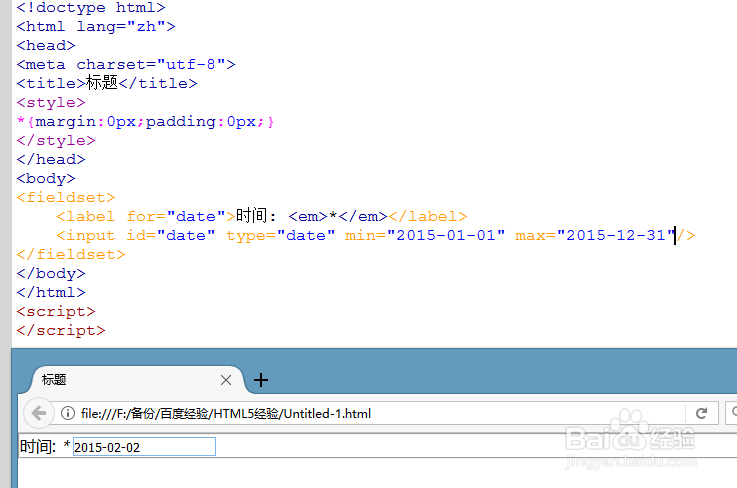Click the closing </body> tag line

click(x=51, y=273)
